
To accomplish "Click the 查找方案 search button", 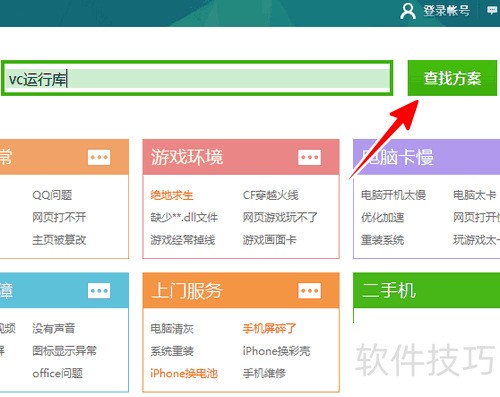I will click(452, 78).
